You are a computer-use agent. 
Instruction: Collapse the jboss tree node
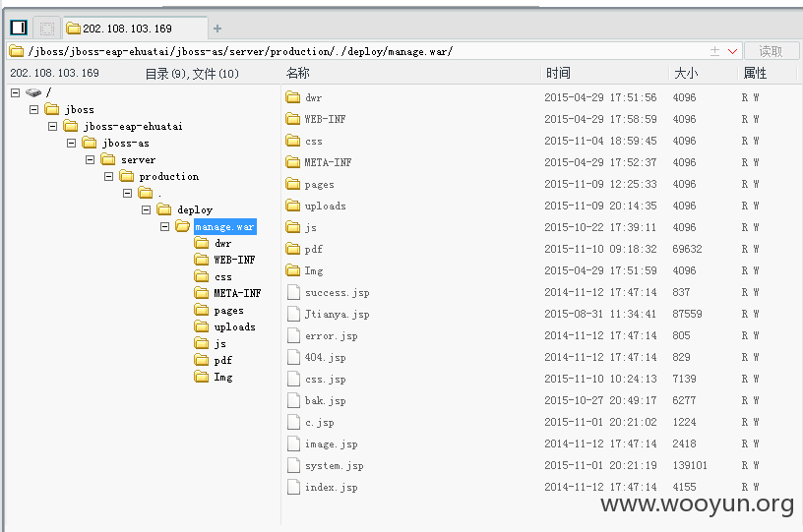tap(33, 109)
